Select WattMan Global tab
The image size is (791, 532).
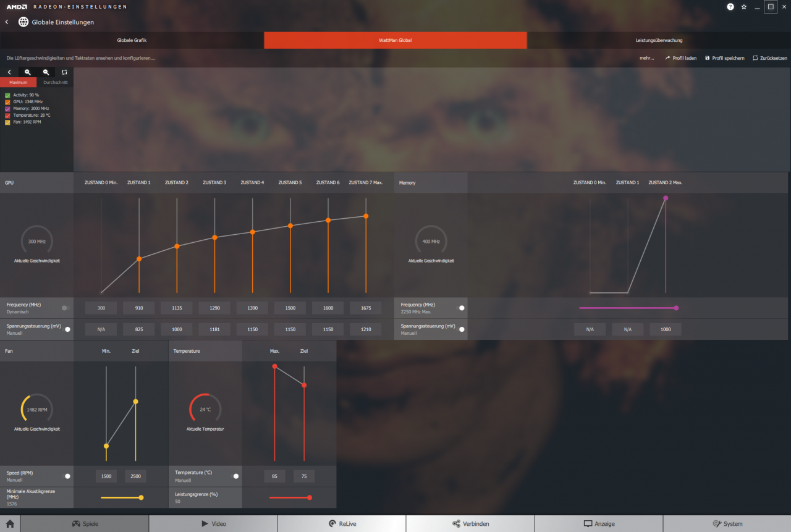pyautogui.click(x=395, y=40)
